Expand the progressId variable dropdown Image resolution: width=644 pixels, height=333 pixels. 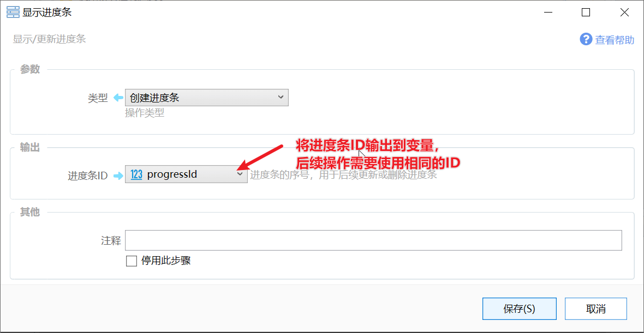coord(186,174)
